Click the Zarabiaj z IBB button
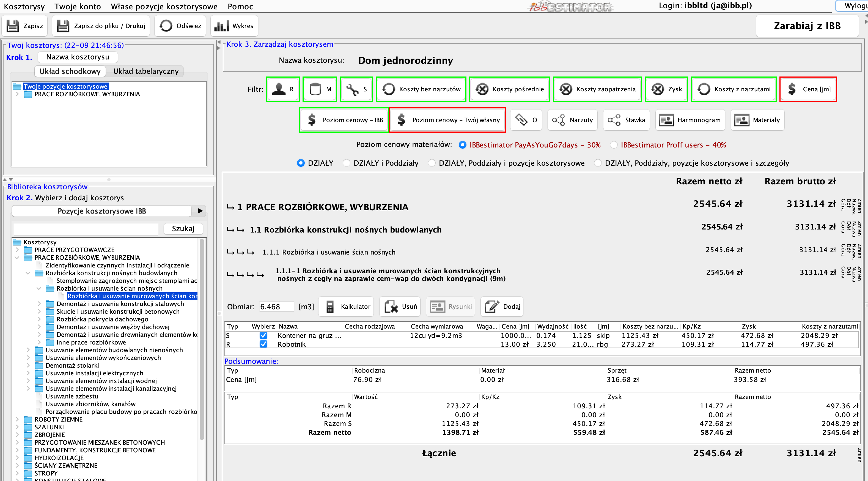The height and width of the screenshot is (481, 868). click(x=807, y=26)
